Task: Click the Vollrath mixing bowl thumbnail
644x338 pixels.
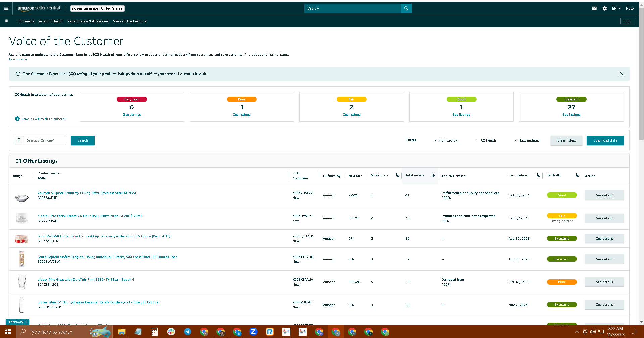Action: pos(22,198)
